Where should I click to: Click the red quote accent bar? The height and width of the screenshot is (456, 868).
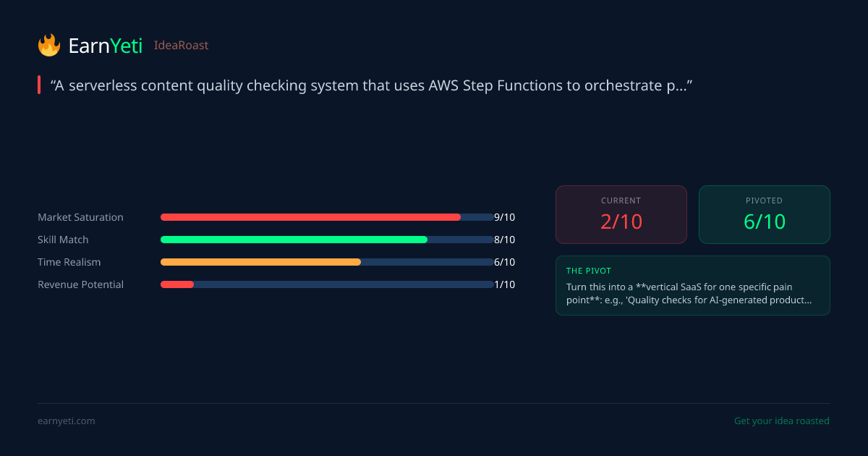click(x=39, y=85)
